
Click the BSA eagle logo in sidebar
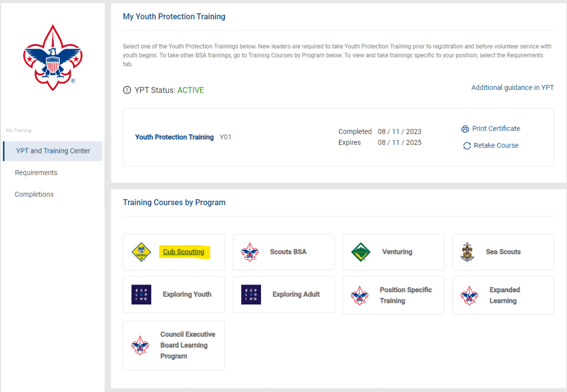click(53, 58)
